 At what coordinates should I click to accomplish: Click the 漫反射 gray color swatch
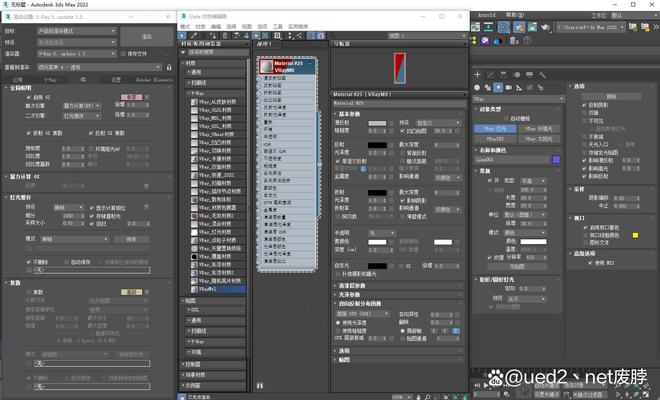pos(377,123)
